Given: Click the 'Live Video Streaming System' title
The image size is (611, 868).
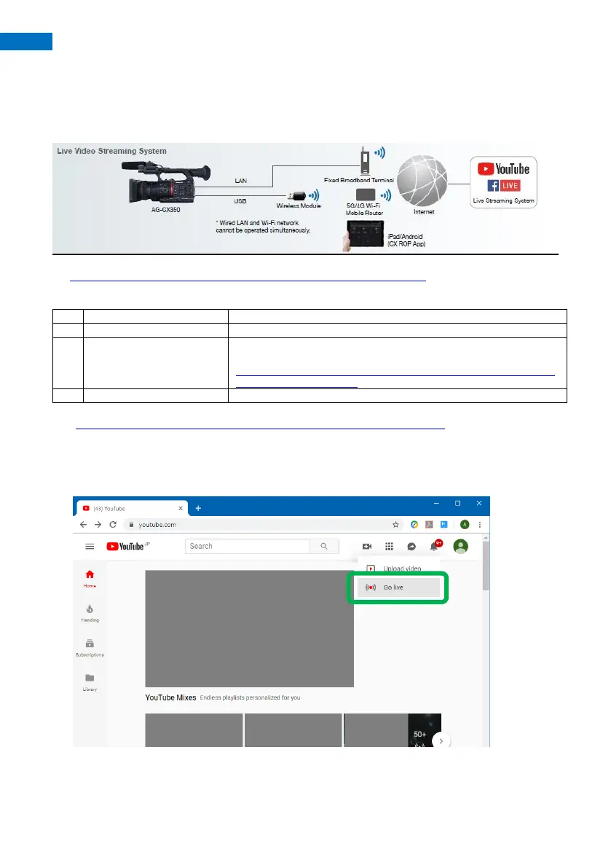Looking at the screenshot, I should 111,151.
